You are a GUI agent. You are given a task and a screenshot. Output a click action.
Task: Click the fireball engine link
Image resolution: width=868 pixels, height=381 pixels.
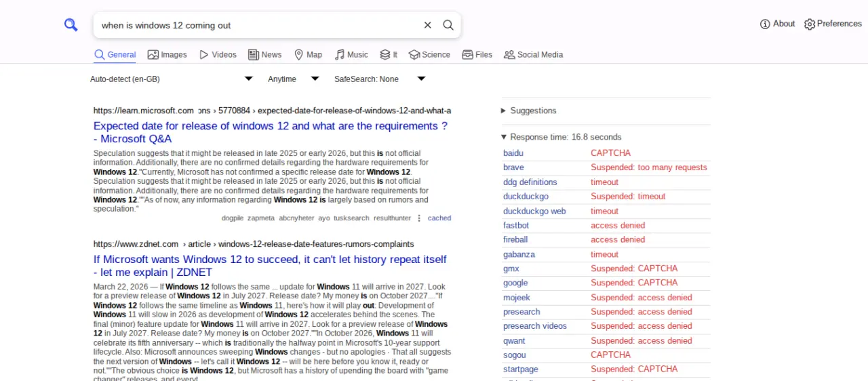click(x=515, y=239)
